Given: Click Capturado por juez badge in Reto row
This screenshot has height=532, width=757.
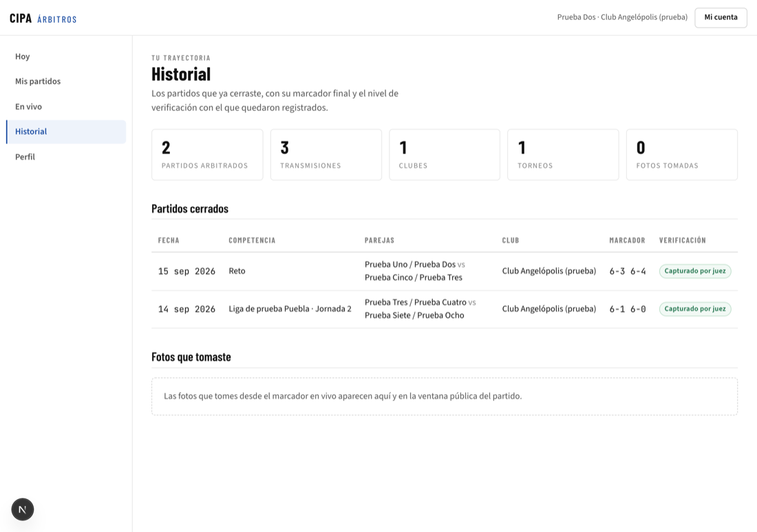Looking at the screenshot, I should (695, 271).
